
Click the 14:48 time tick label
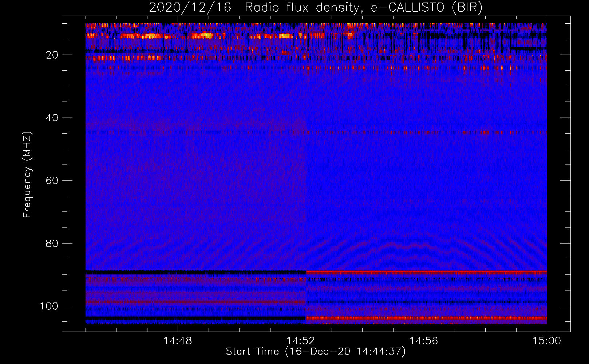[178, 341]
